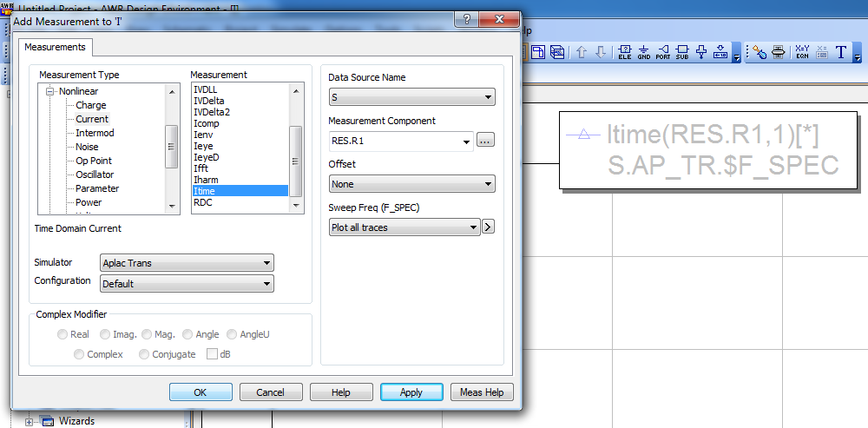Select Power measurement type
868x428 pixels.
pos(89,202)
